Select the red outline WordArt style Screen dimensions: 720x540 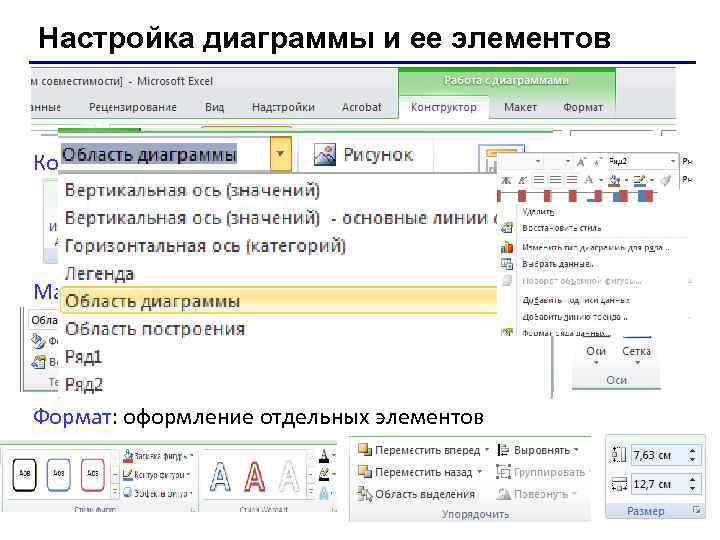coord(254,477)
